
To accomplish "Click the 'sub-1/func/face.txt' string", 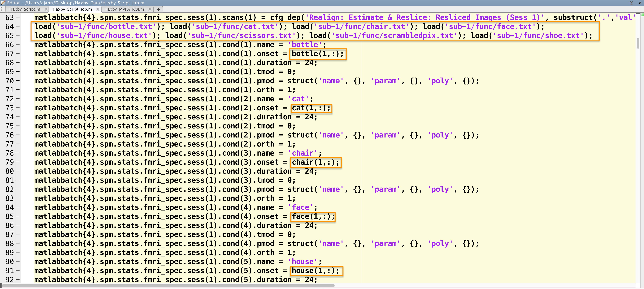I will (490, 26).
